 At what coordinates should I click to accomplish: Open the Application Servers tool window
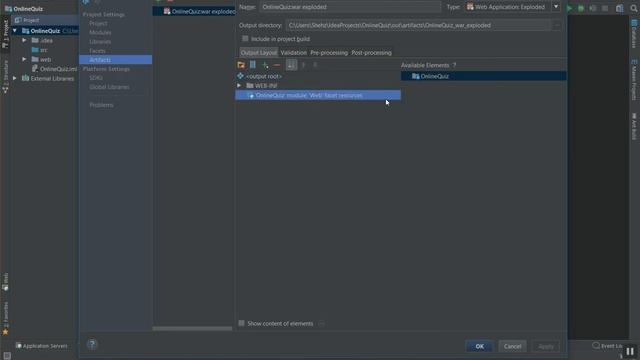point(41,346)
